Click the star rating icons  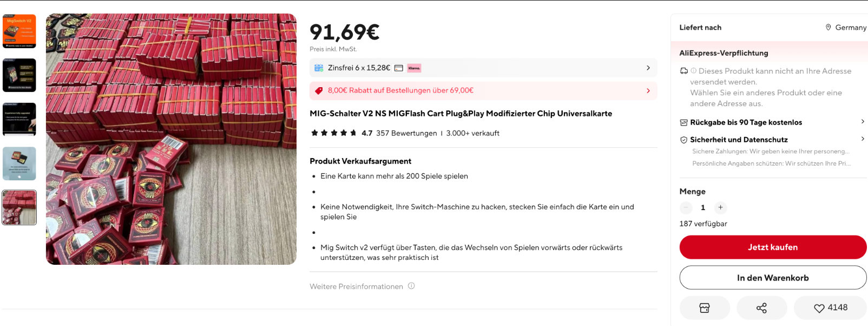pyautogui.click(x=333, y=133)
